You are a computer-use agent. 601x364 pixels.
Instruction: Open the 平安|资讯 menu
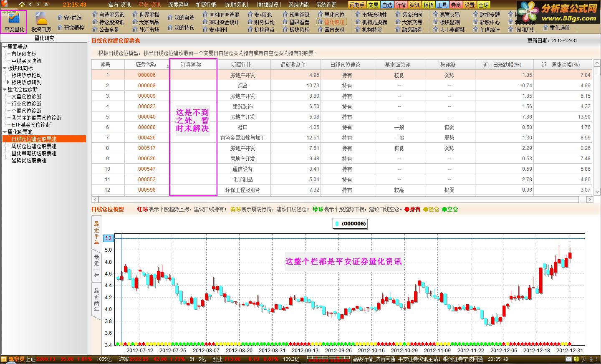pos(149,5)
